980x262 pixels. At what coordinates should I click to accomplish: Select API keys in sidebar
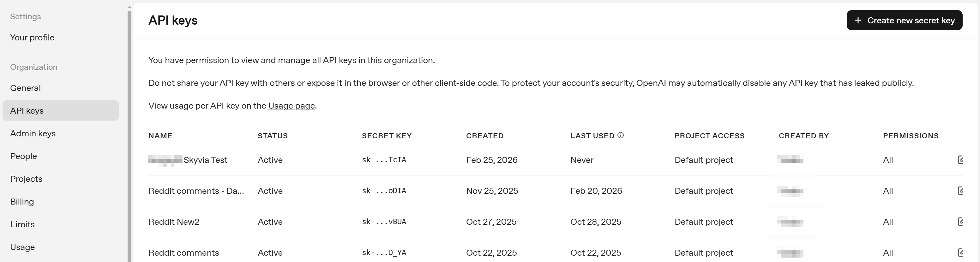pos(27,111)
